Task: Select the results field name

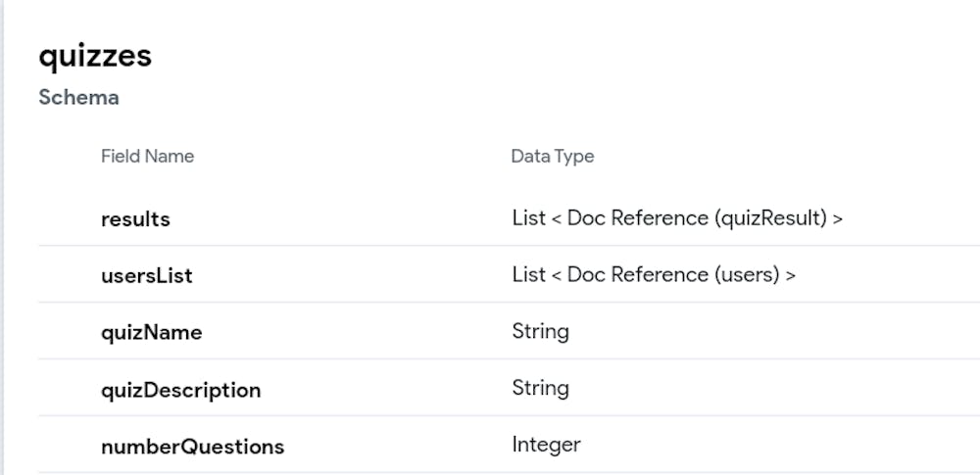Action: [x=135, y=219]
